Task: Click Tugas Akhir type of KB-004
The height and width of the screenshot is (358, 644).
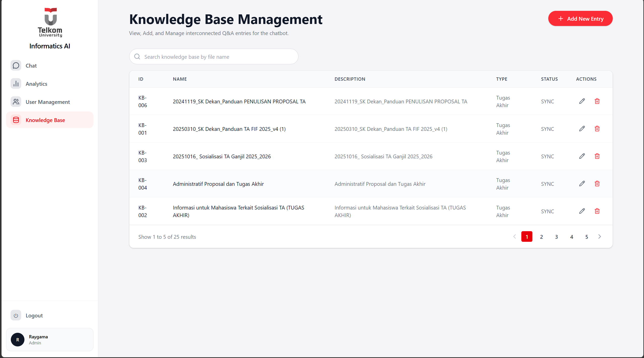Action: 503,184
